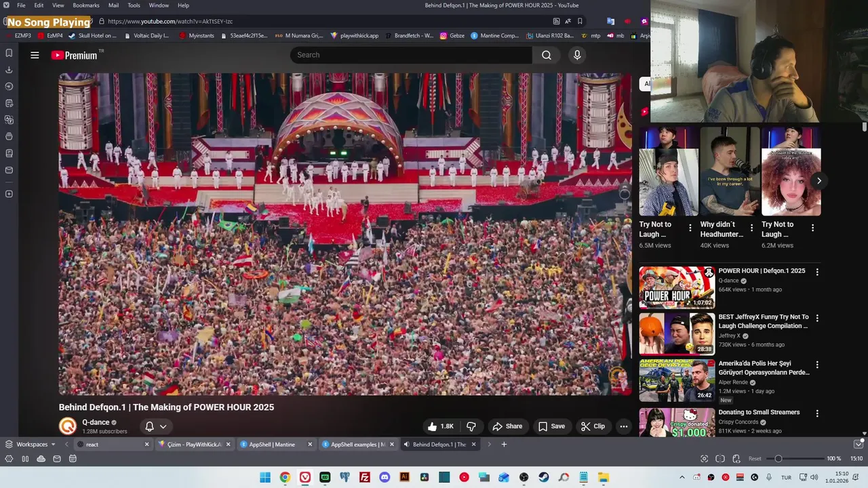
Task: Open FileZilla from the taskbar
Action: 365,477
